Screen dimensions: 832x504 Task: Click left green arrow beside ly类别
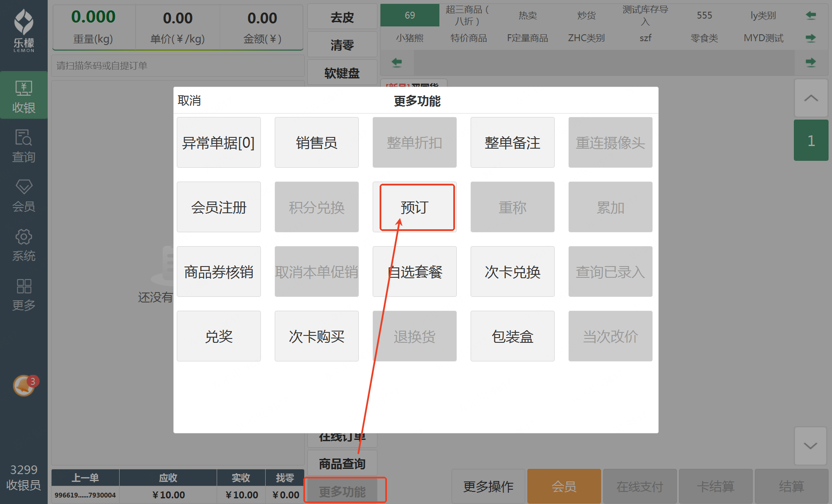[x=810, y=16]
